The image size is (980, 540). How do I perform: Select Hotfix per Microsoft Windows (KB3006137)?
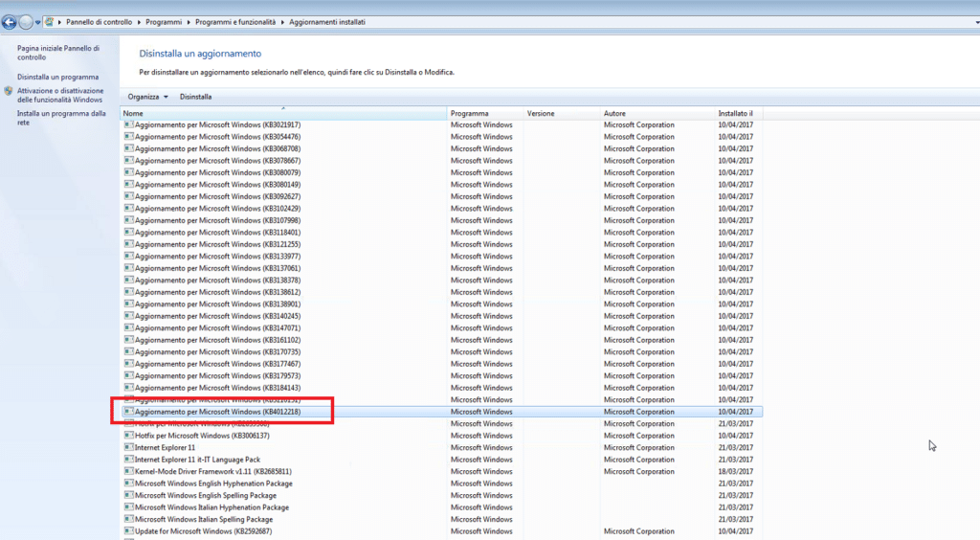pyautogui.click(x=442, y=436)
